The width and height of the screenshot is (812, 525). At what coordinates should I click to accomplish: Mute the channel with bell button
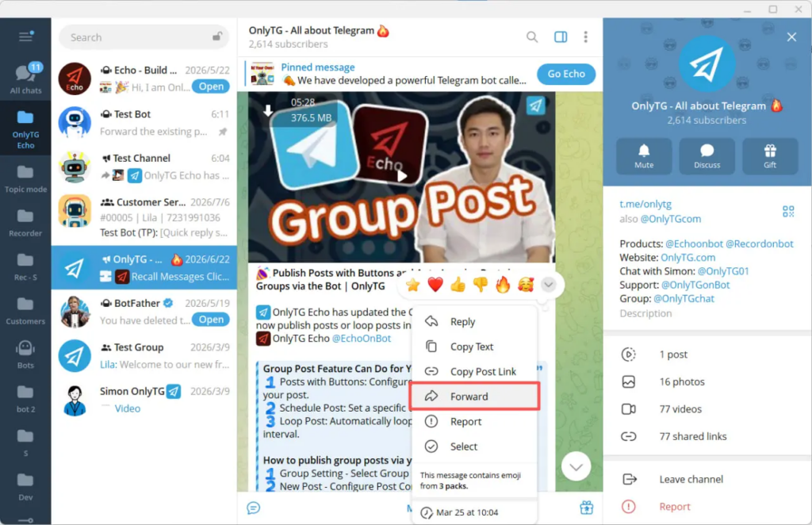pyautogui.click(x=644, y=156)
